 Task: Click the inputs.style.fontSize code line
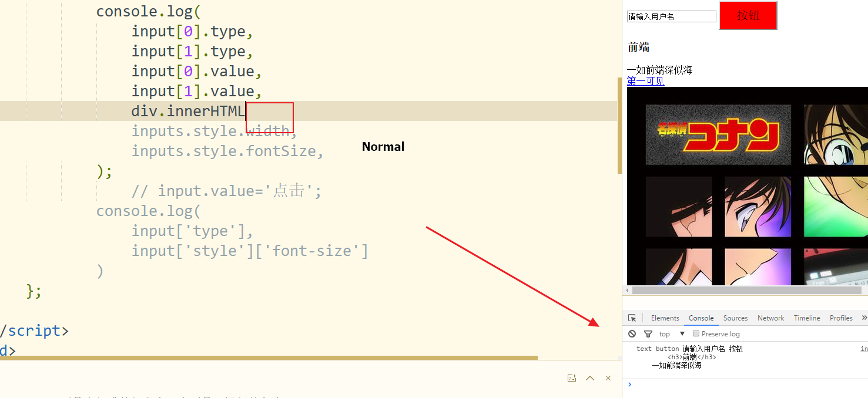point(227,151)
